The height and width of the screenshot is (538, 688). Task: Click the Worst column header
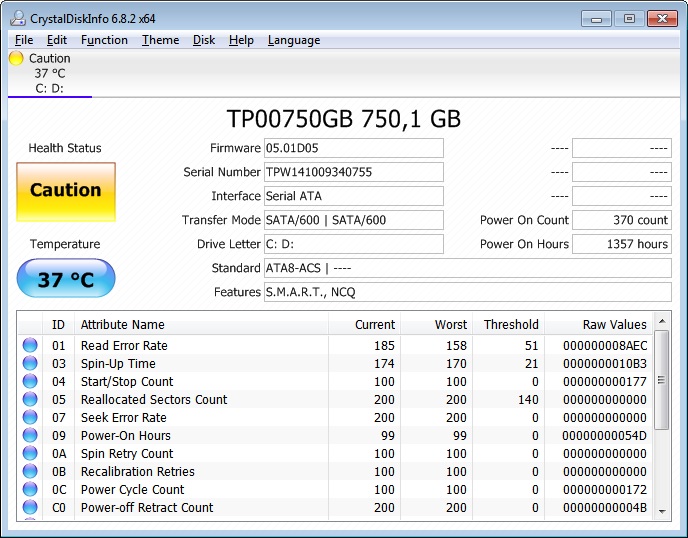437,324
